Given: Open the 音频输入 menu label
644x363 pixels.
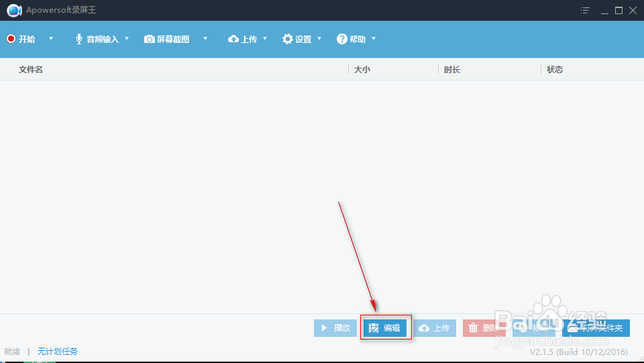Looking at the screenshot, I should pos(103,39).
